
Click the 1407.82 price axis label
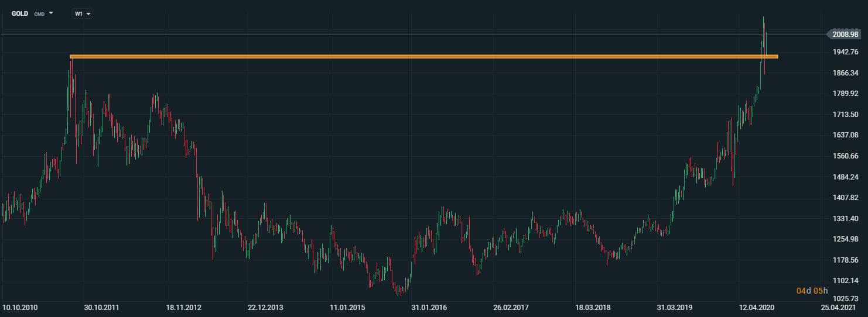(x=845, y=198)
